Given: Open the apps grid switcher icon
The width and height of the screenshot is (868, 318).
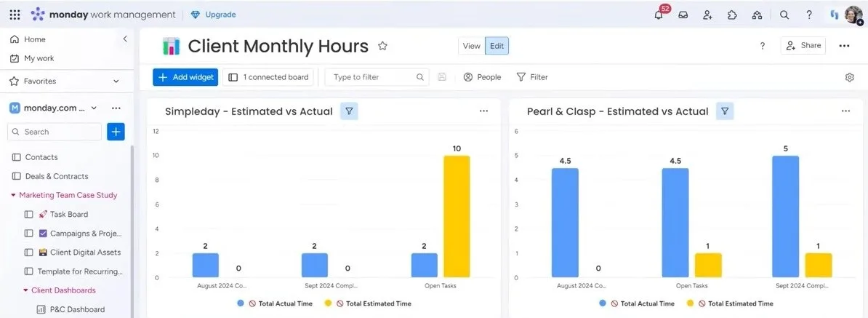Looking at the screenshot, I should click(15, 15).
